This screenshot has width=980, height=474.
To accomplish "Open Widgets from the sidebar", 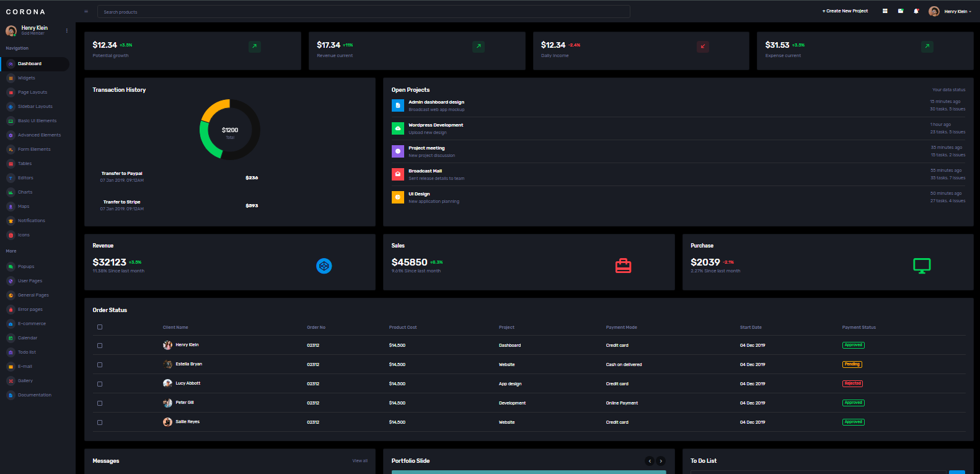I will tap(35, 78).
